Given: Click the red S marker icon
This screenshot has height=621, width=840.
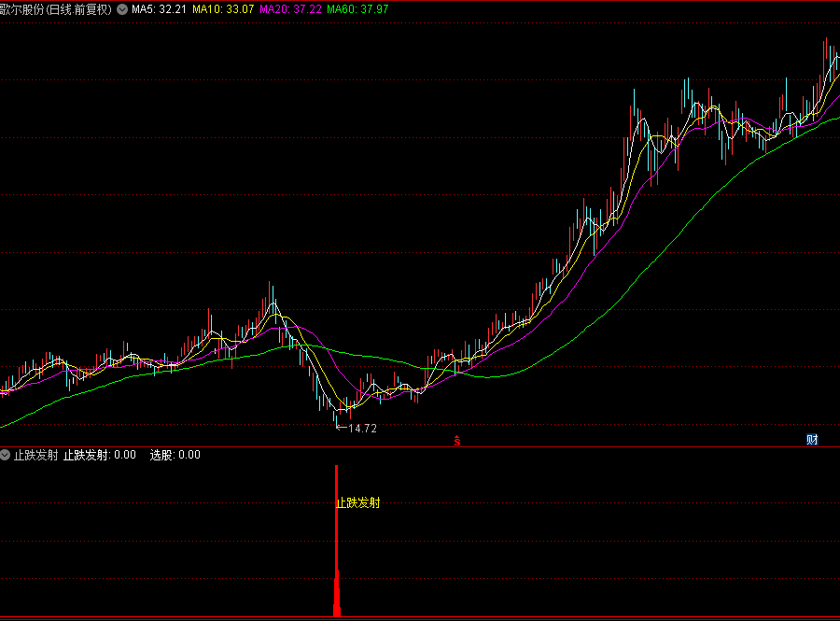Looking at the screenshot, I should (457, 441).
